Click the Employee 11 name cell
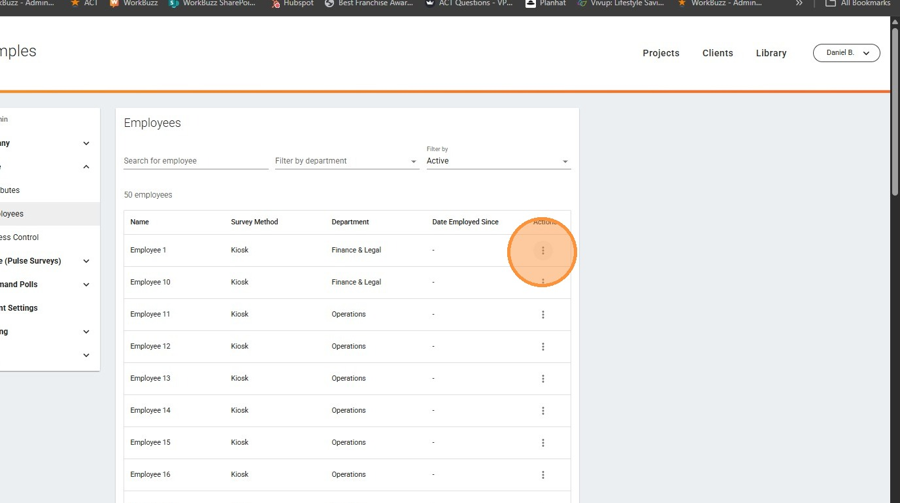This screenshot has width=900, height=503. tap(150, 315)
